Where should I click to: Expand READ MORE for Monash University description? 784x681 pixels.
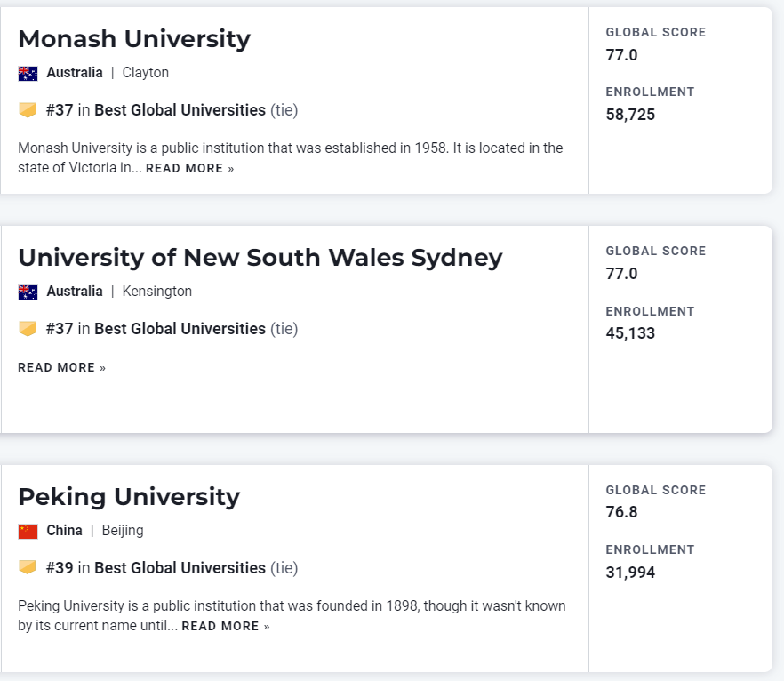189,169
